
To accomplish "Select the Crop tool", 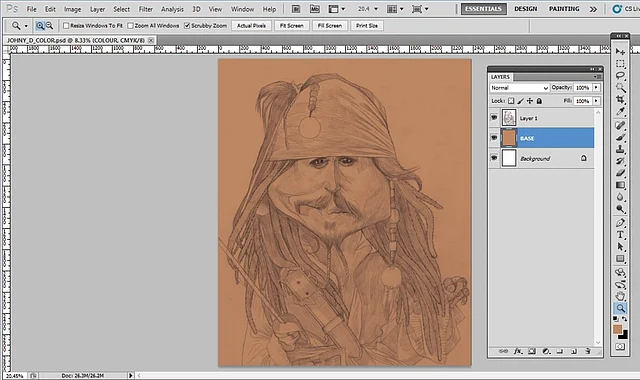I will (x=620, y=100).
